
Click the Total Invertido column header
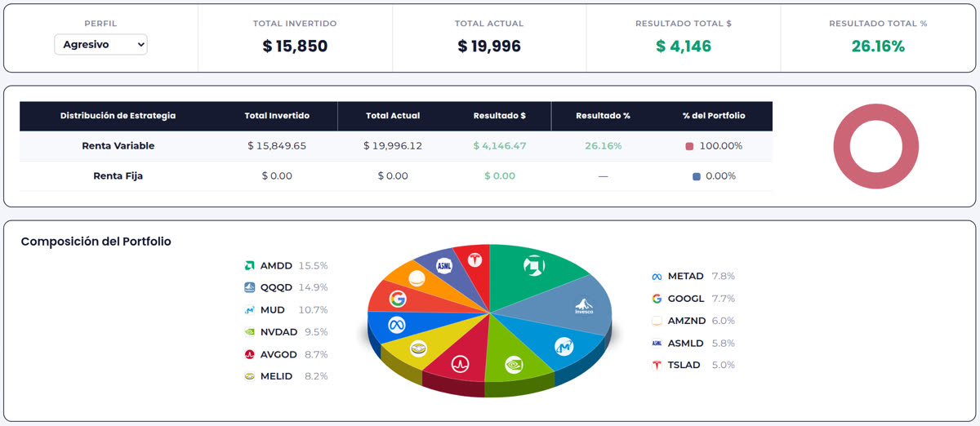pyautogui.click(x=277, y=116)
